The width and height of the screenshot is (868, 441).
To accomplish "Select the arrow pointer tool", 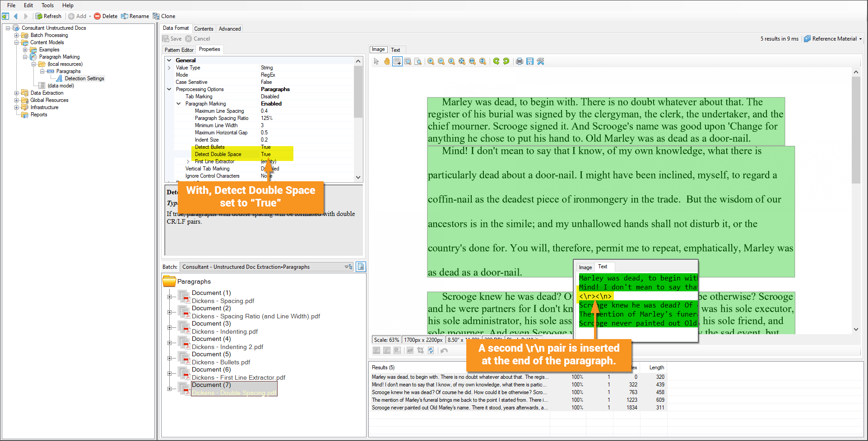I will point(376,61).
